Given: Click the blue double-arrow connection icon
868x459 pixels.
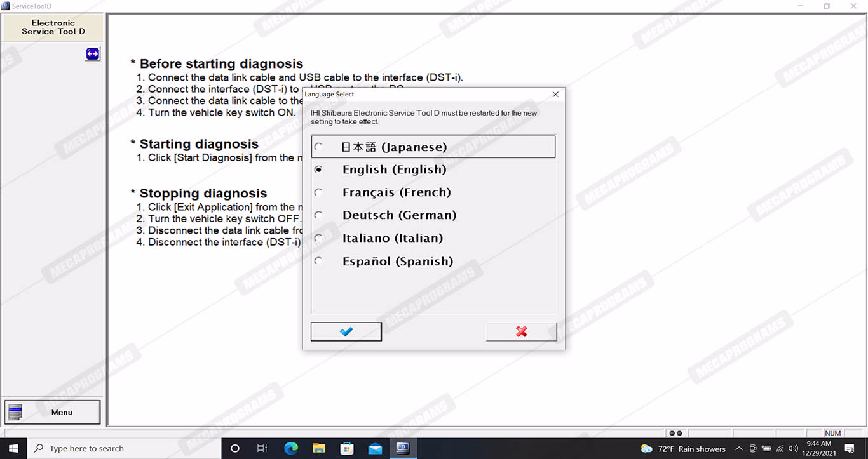Looking at the screenshot, I should click(x=93, y=54).
